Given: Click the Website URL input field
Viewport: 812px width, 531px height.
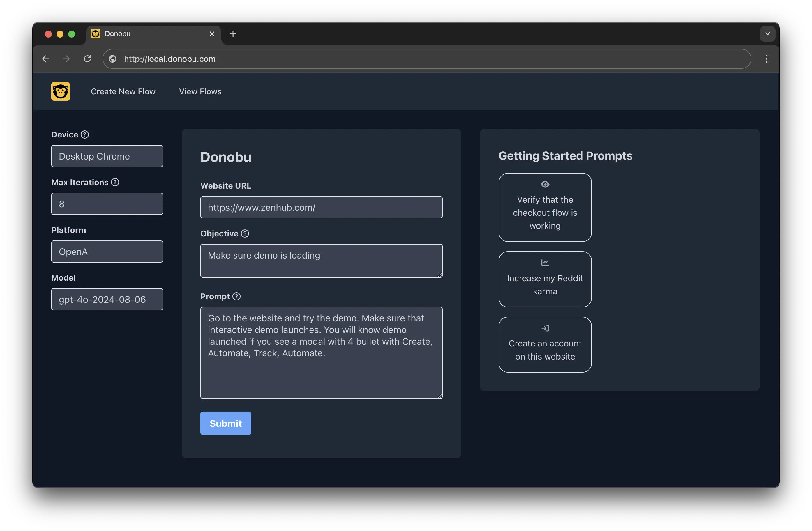Looking at the screenshot, I should (x=321, y=207).
